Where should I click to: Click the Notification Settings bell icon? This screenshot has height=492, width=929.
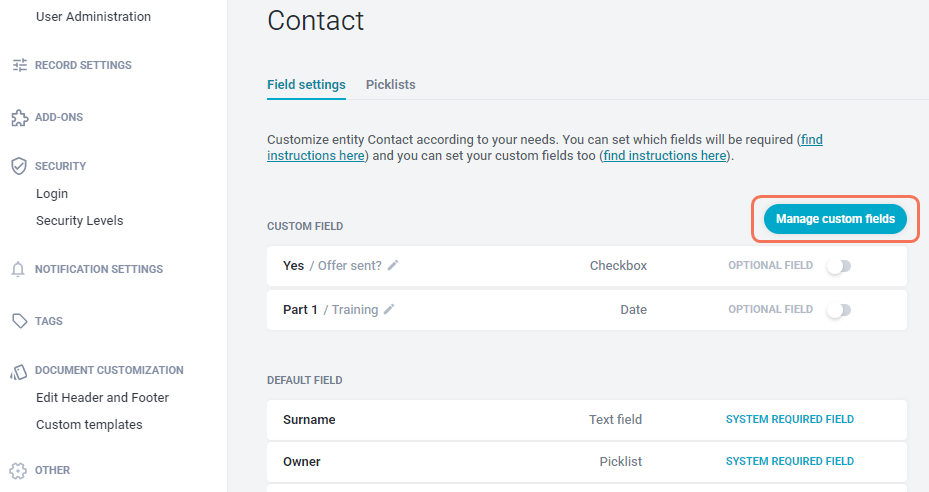click(x=18, y=269)
